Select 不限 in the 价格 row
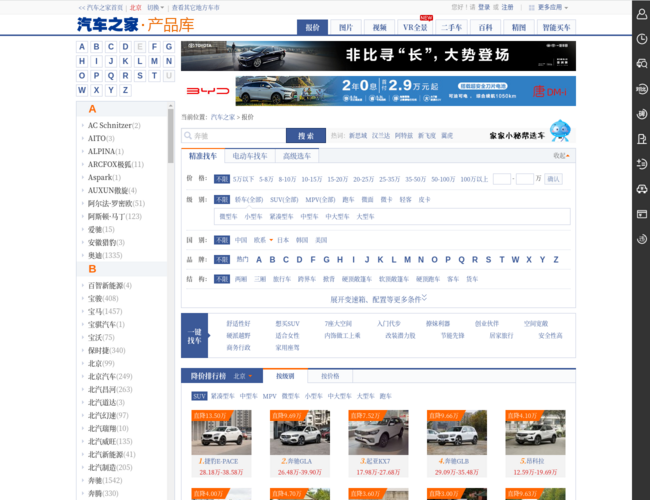 [222, 179]
